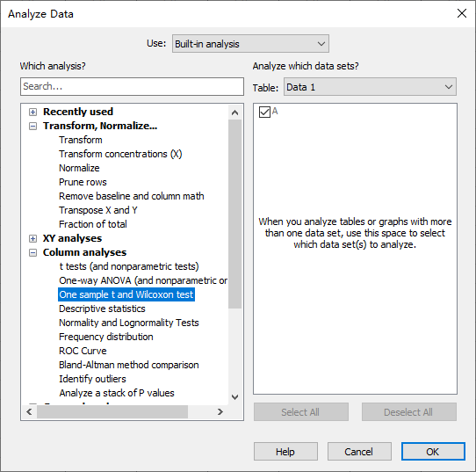The image size is (476, 472).
Task: Select Transform analysis
Action: click(x=81, y=140)
